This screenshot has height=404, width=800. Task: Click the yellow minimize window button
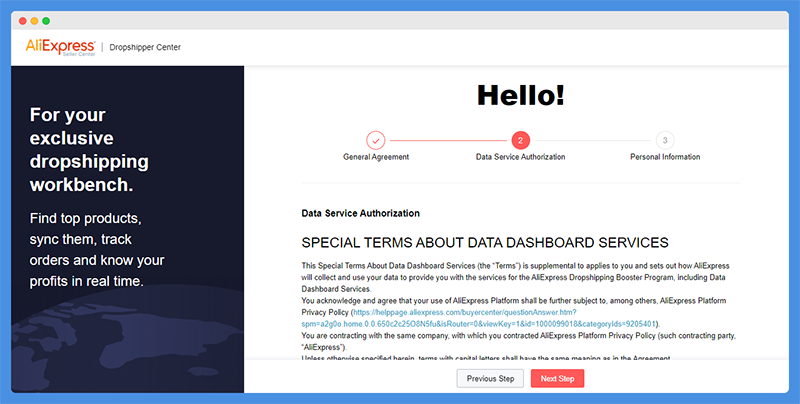pyautogui.click(x=34, y=21)
